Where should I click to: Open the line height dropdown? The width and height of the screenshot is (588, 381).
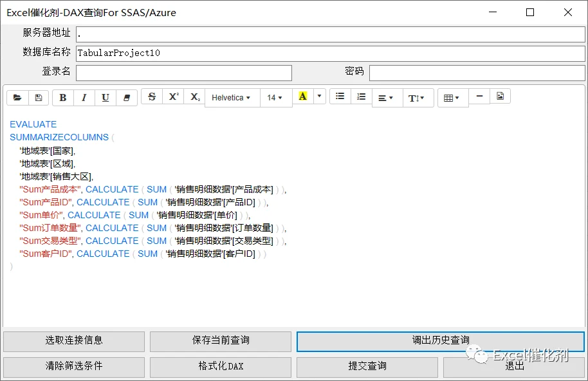click(418, 98)
